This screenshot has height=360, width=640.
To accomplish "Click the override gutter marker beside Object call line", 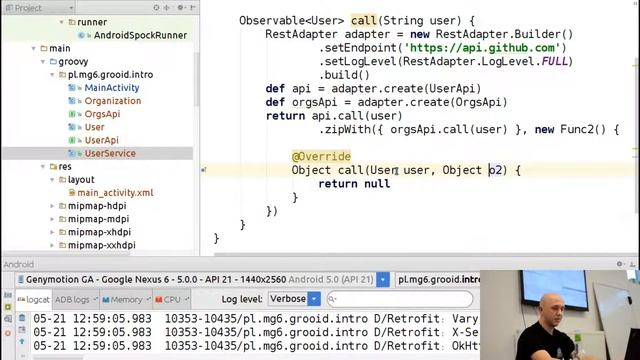I will click(x=203, y=170).
